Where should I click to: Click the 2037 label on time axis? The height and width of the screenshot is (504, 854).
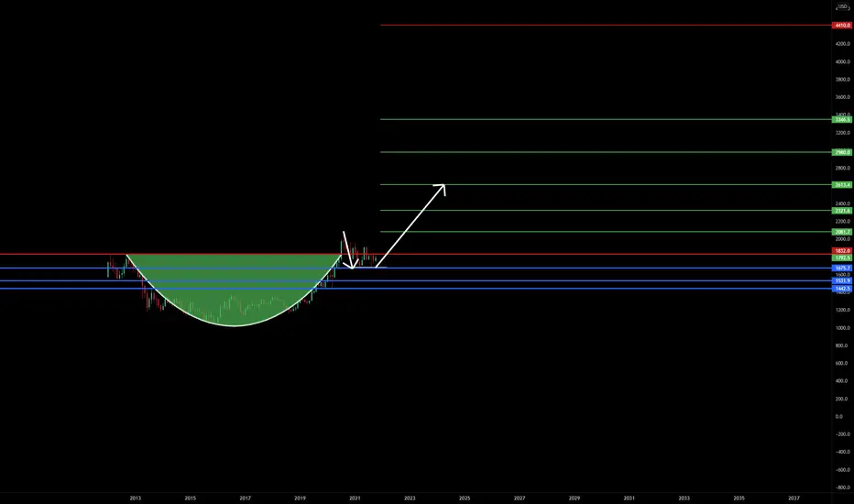[x=794, y=498]
